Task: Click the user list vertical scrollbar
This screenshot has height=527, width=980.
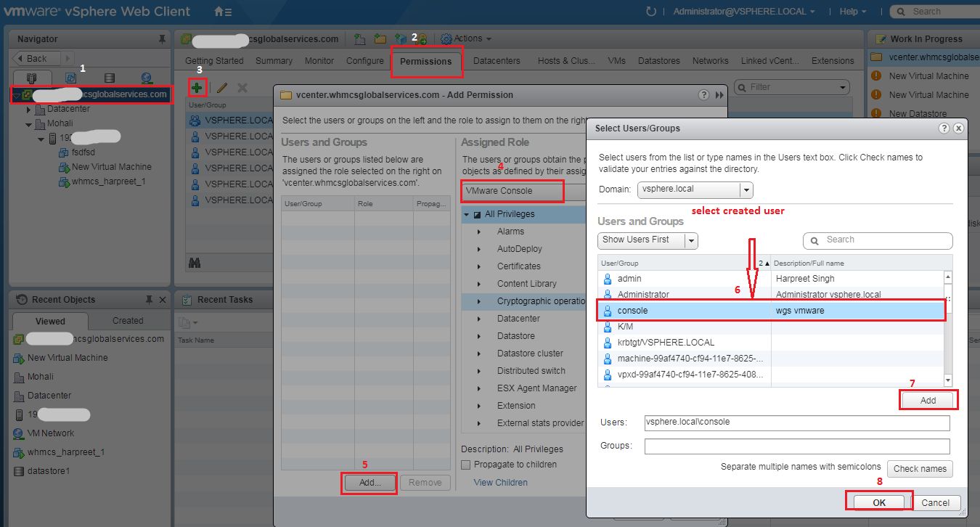Action: tap(947, 327)
